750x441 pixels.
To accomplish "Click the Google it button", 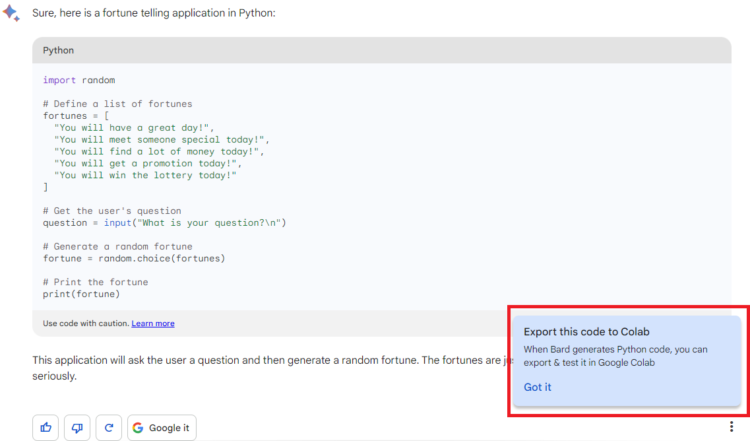I will click(x=162, y=427).
